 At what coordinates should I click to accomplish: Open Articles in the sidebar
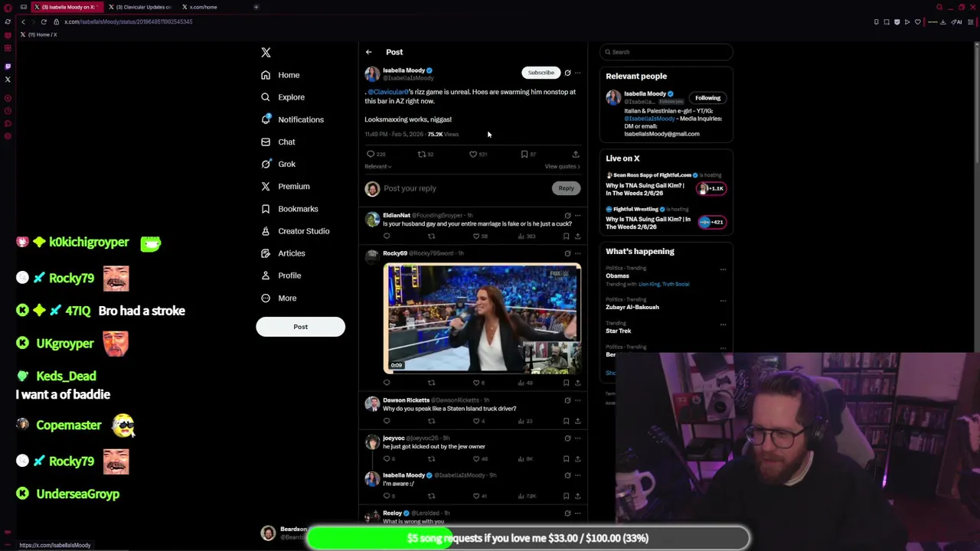283,253
